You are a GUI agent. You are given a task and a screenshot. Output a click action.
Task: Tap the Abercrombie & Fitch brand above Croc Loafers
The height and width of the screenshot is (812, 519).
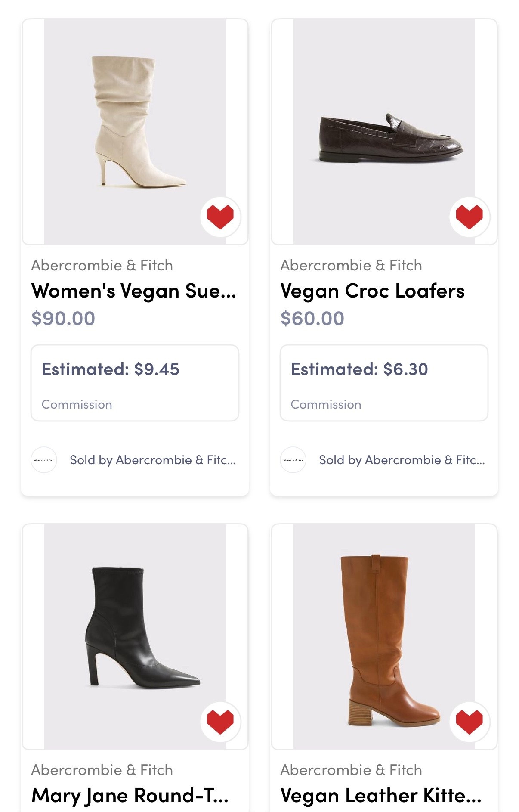[351, 265]
